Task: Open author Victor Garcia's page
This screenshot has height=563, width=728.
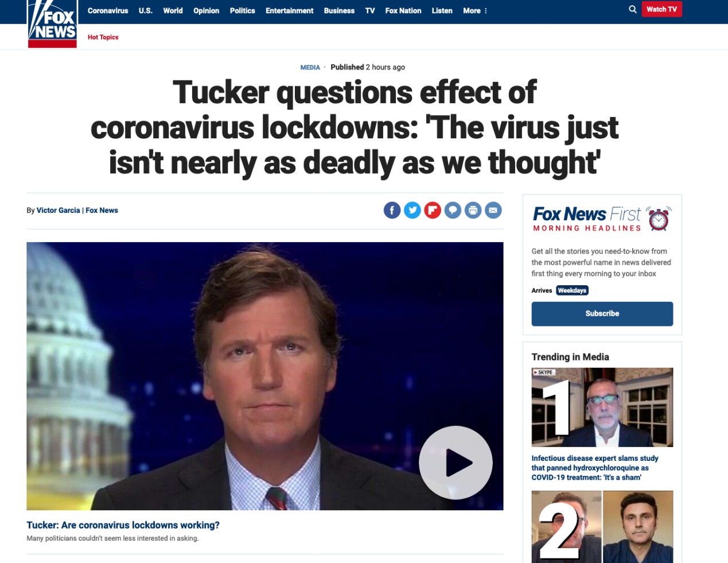Action: point(58,211)
